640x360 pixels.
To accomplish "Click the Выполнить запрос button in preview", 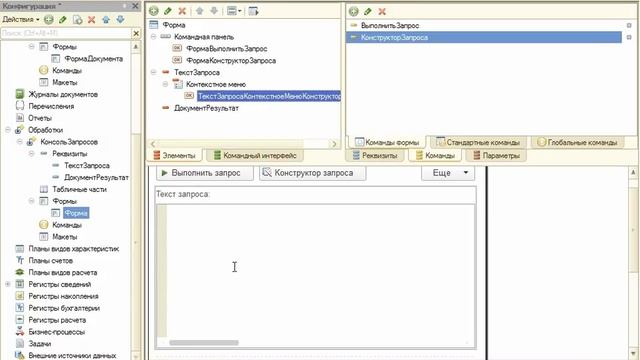I will click(x=205, y=173).
